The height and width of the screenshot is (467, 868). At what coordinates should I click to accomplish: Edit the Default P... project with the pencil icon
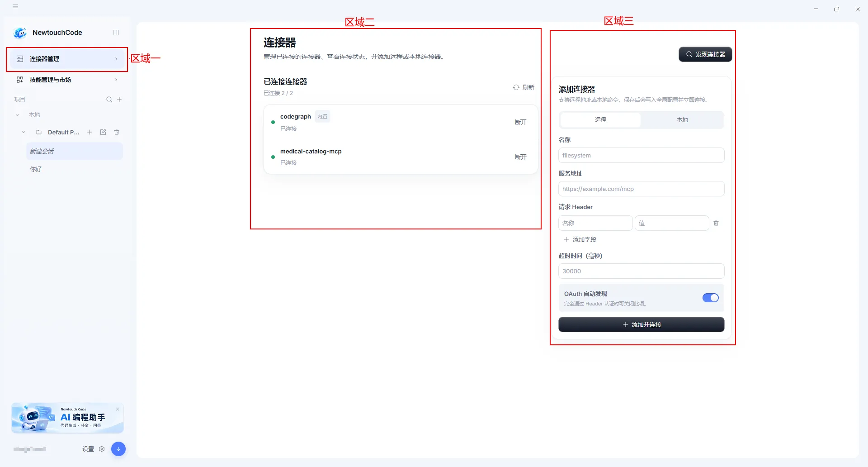pyautogui.click(x=103, y=132)
